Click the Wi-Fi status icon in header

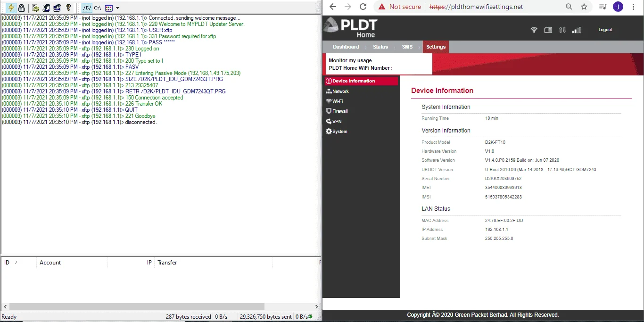pos(534,30)
